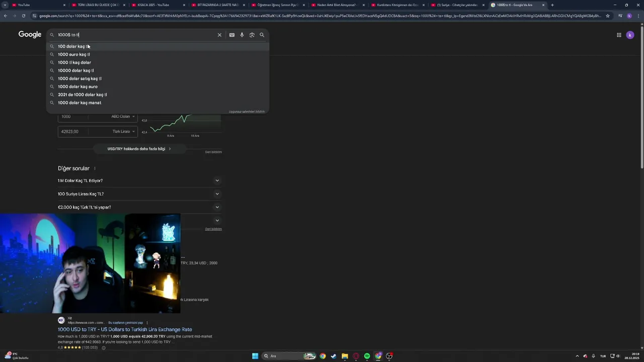Open the on-screen keyboard input tool
644x362 pixels.
231,35
